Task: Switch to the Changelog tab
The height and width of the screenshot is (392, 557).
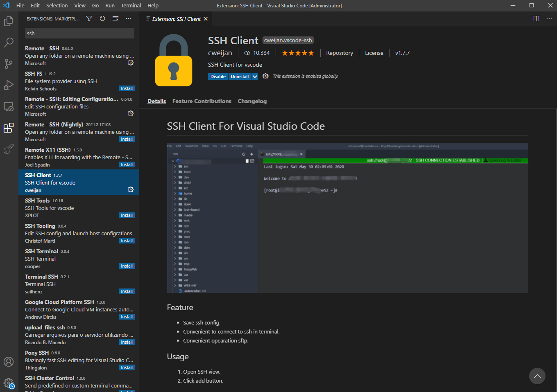Action: point(252,101)
